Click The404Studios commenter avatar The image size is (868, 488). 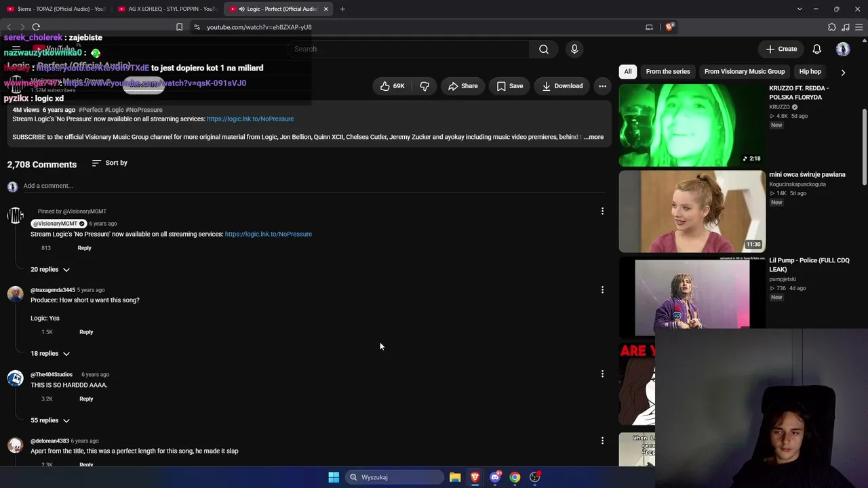pos(15,378)
